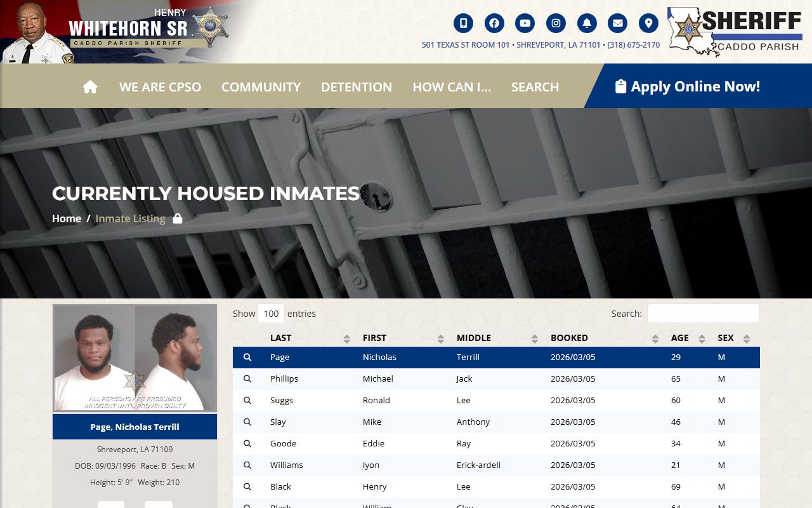Sort table by BOOKED date column
The image size is (812, 508).
604,338
